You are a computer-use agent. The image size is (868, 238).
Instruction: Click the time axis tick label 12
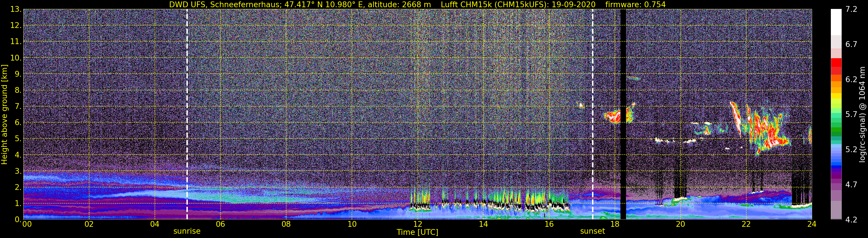417,224
